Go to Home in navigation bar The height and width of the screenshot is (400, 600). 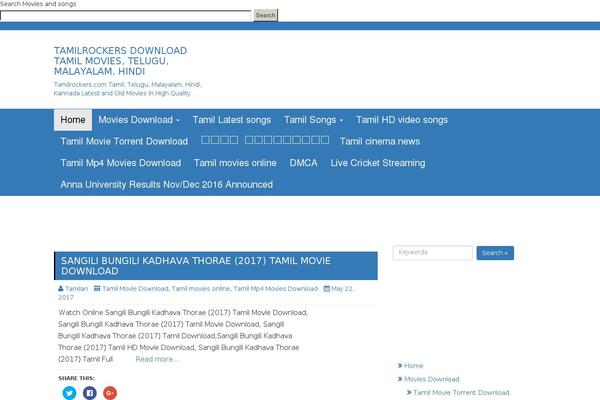click(73, 120)
